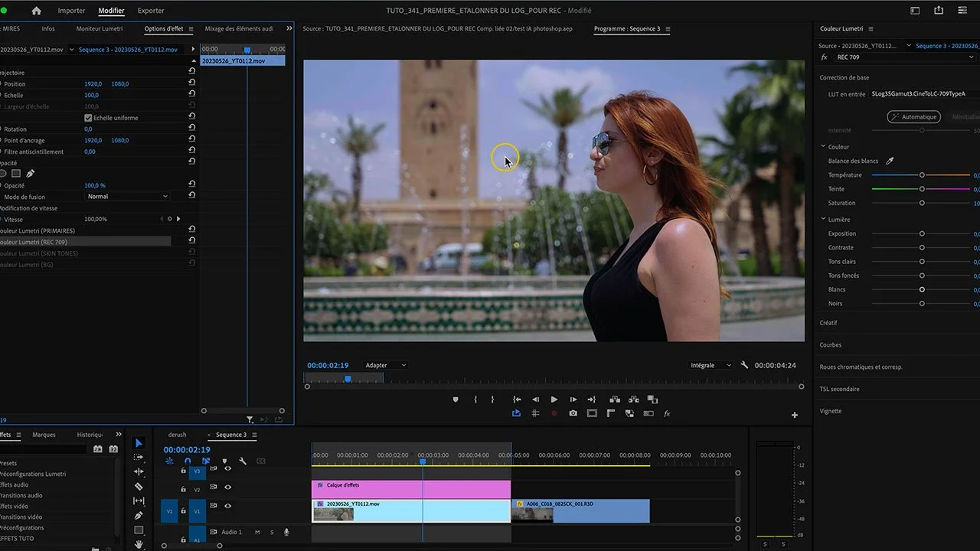The image size is (980, 551).
Task: Expand the Courbes section
Action: click(x=831, y=345)
